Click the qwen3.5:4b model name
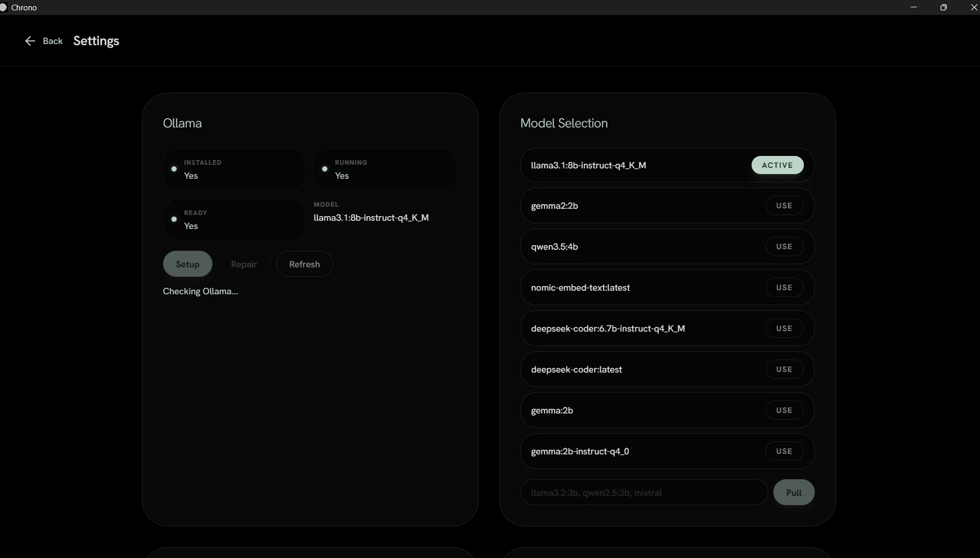Image resolution: width=980 pixels, height=558 pixels. tap(554, 247)
